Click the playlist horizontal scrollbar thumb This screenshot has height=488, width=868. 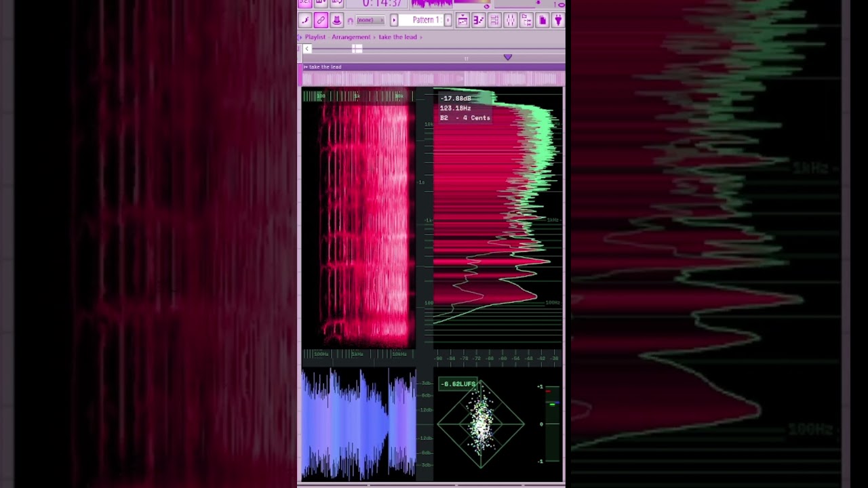point(357,49)
